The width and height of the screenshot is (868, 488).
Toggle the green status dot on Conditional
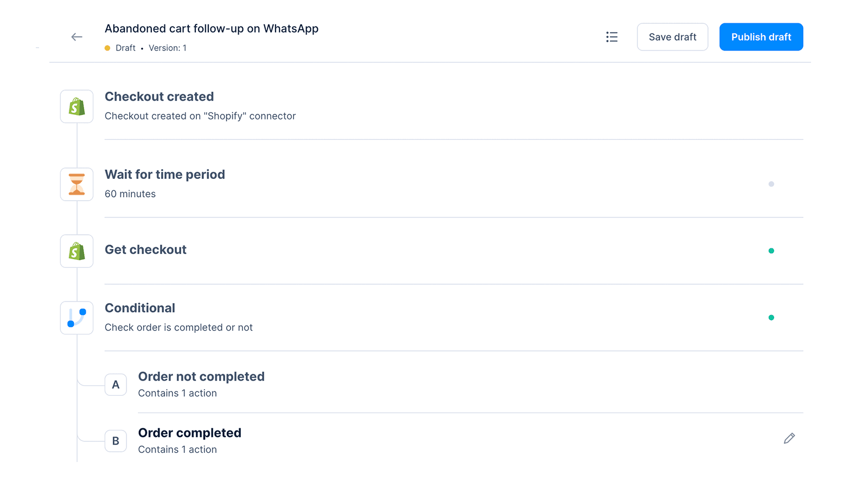(771, 317)
